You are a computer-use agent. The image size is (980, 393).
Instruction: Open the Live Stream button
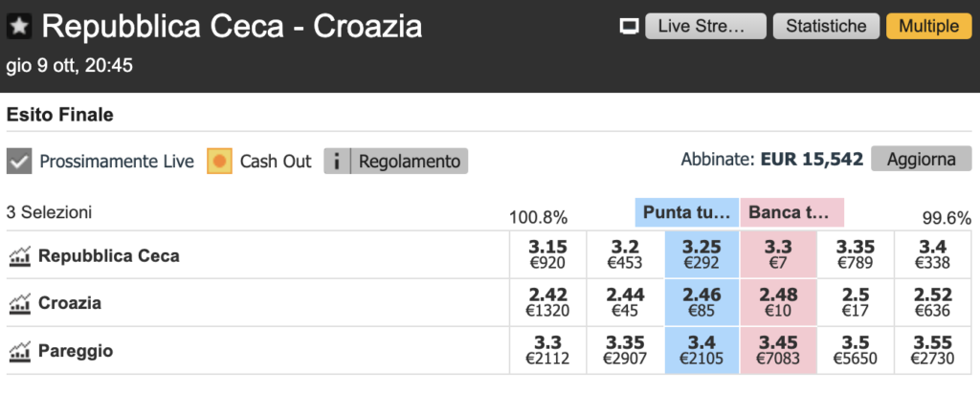pyautogui.click(x=705, y=27)
